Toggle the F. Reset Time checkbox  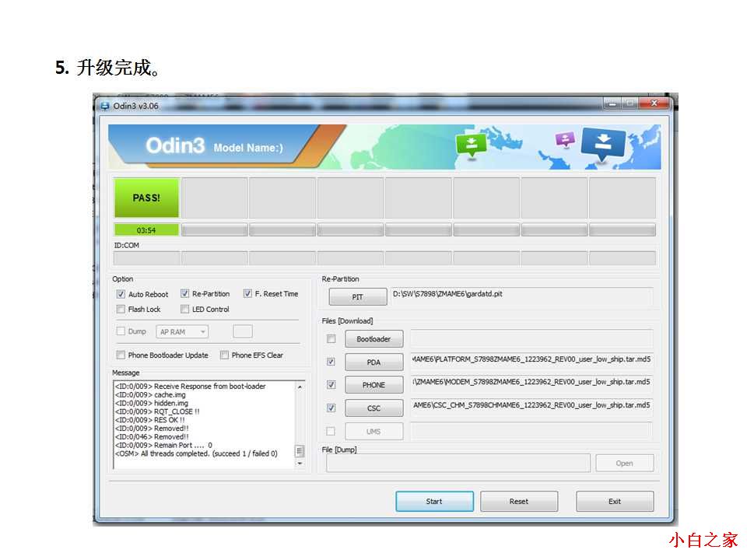[x=247, y=294]
